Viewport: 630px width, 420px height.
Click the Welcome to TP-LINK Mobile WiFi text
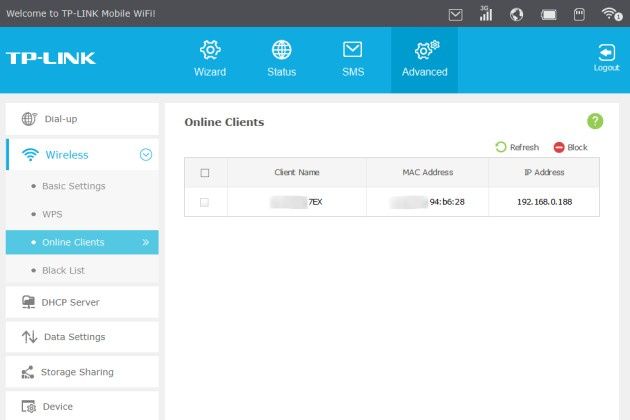(81, 14)
